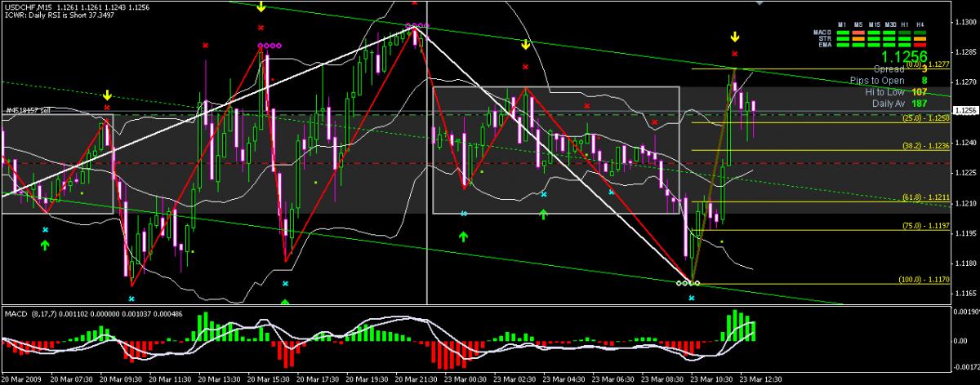Click the 1.1285 price axis label
The image size is (980, 385).
click(x=966, y=52)
